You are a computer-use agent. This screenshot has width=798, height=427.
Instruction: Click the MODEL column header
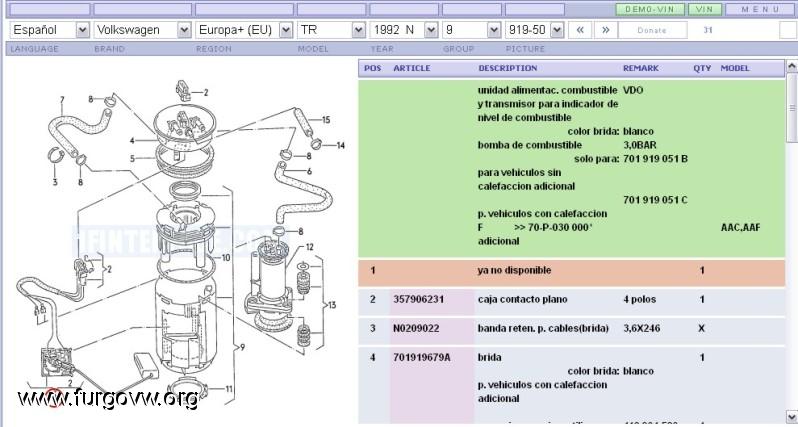coord(735,68)
